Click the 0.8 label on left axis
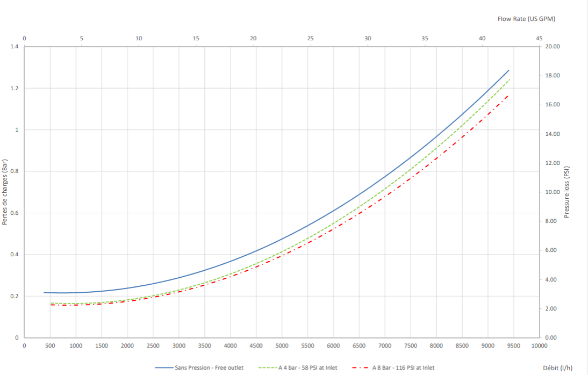Image resolution: width=588 pixels, height=375 pixels. [15, 171]
